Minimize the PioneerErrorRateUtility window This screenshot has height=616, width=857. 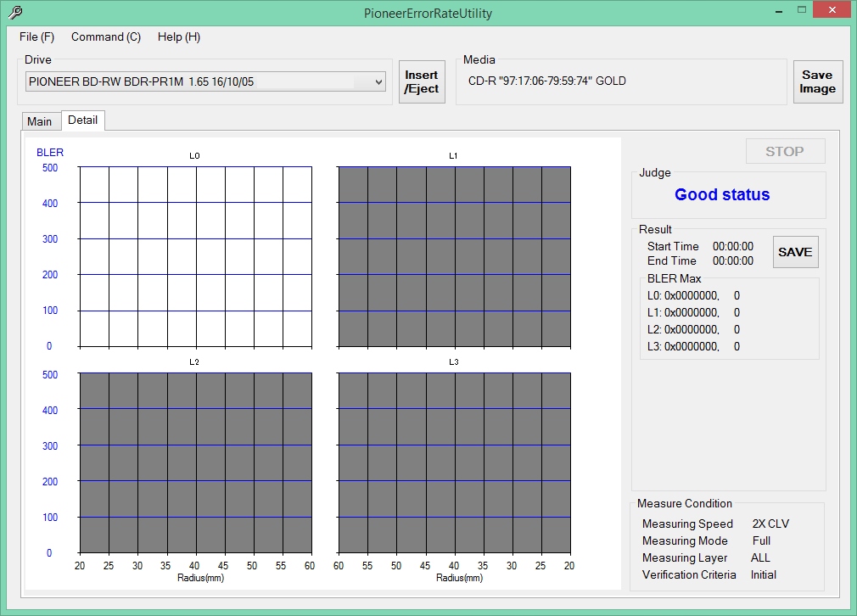pyautogui.click(x=778, y=10)
